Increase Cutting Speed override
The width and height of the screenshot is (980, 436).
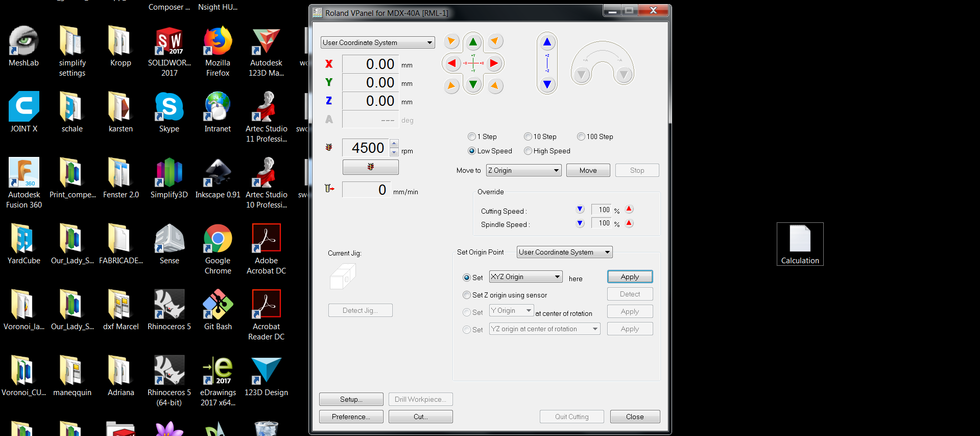(x=629, y=209)
